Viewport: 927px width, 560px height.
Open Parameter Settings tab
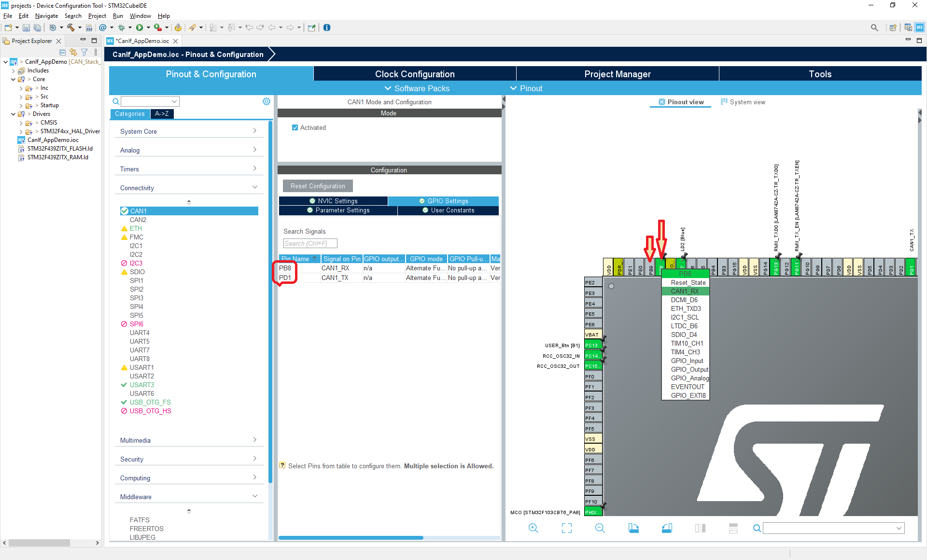(338, 210)
